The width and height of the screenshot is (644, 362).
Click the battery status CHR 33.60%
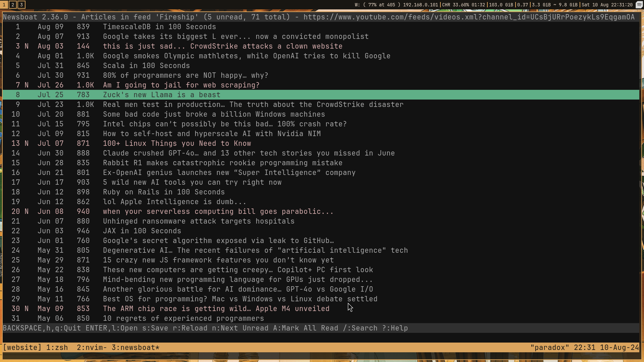click(x=464, y=5)
